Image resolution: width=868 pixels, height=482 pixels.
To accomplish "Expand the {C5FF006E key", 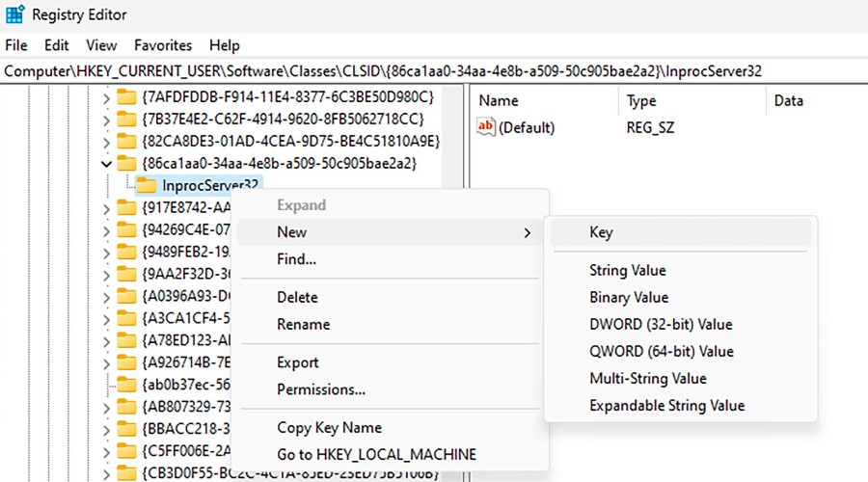I will tap(106, 452).
